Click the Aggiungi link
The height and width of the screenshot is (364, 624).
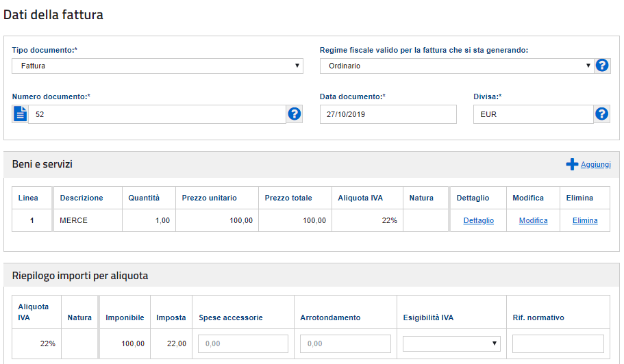[595, 164]
